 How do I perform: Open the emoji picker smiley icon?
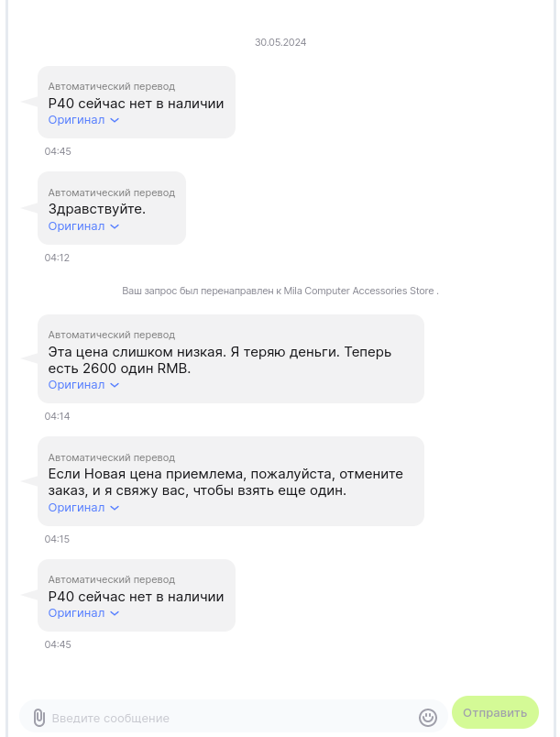point(428,717)
